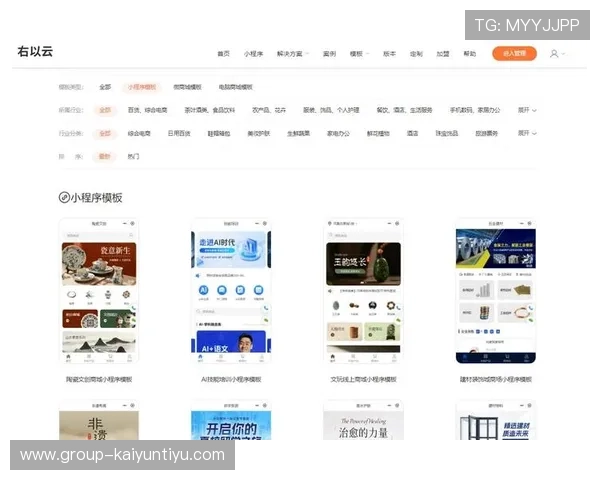The image size is (600, 480).
Task: Open 小程序 navigation item
Action: point(253,54)
